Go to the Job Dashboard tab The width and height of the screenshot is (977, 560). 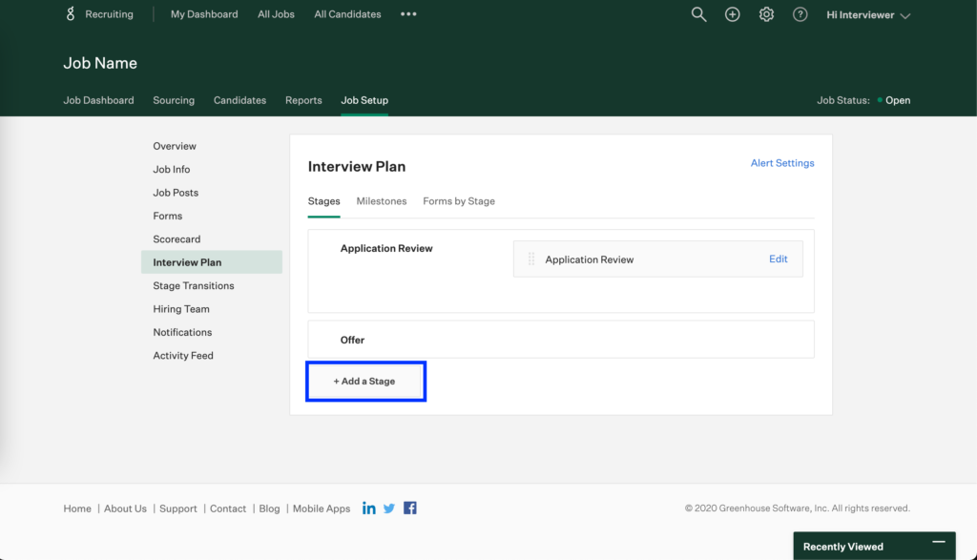tap(98, 100)
